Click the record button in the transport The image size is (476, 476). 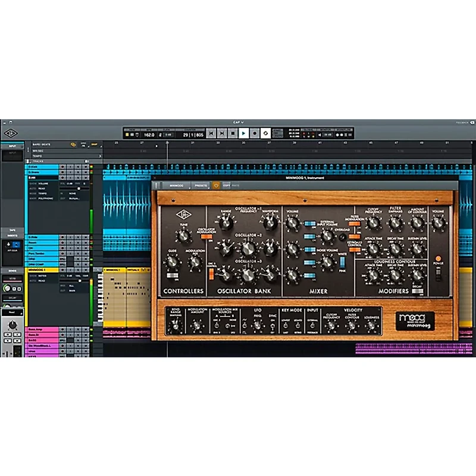click(x=255, y=133)
